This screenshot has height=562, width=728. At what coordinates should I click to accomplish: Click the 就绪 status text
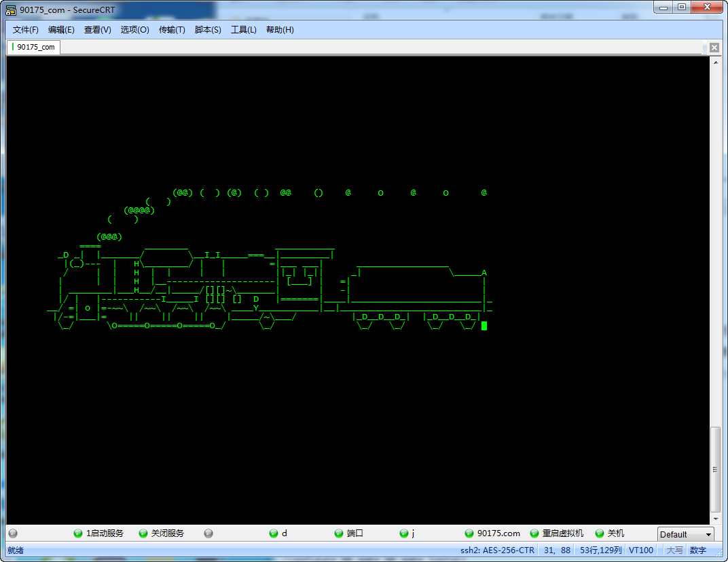coord(16,550)
